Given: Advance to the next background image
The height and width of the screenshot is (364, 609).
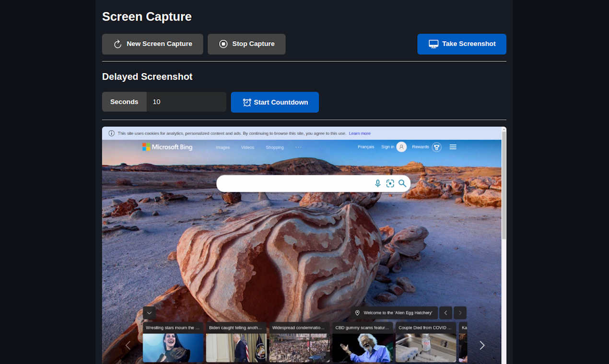Looking at the screenshot, I should 459,312.
